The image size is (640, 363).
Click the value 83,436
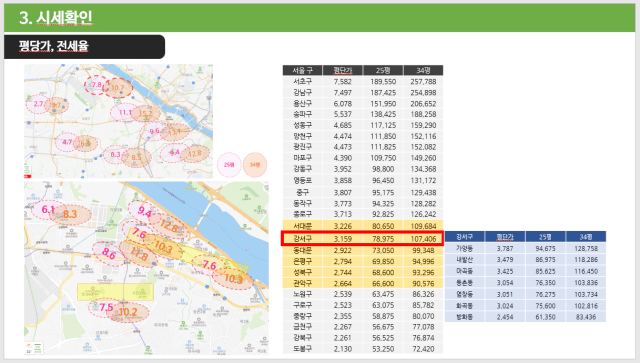coord(586,317)
